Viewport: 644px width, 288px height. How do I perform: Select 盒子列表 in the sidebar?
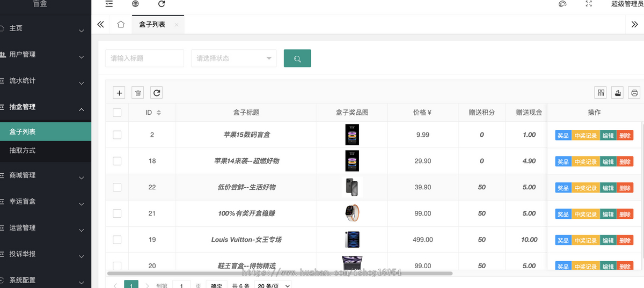pos(46,132)
